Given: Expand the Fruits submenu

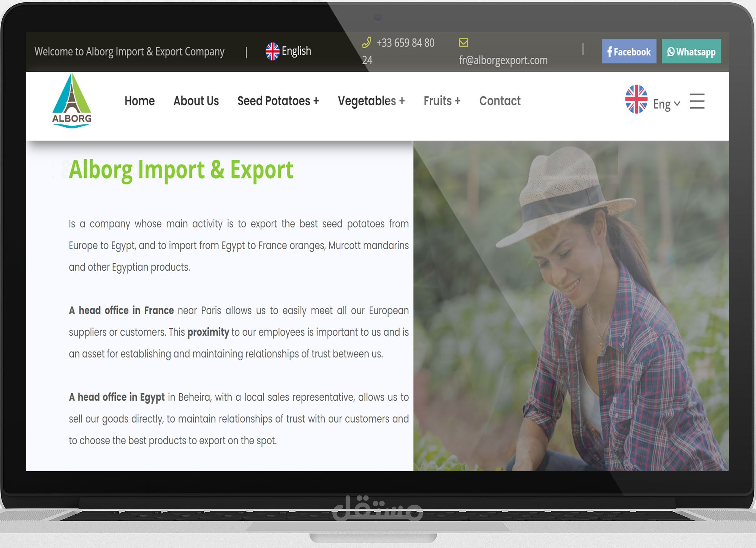Looking at the screenshot, I should pyautogui.click(x=442, y=101).
